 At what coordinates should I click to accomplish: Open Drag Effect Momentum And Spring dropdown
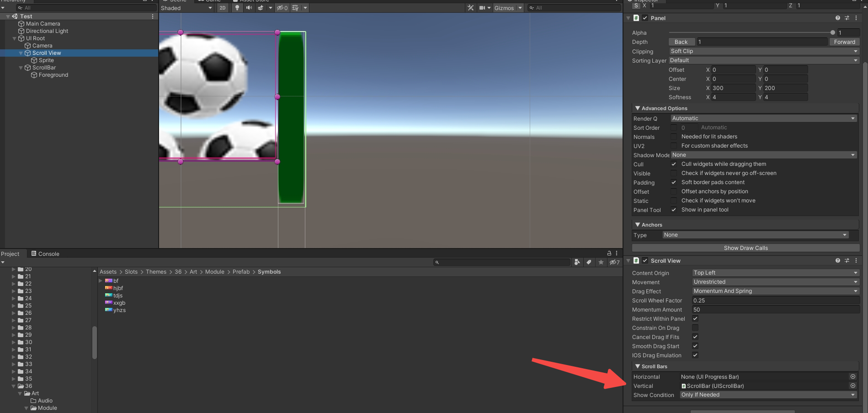(776, 291)
